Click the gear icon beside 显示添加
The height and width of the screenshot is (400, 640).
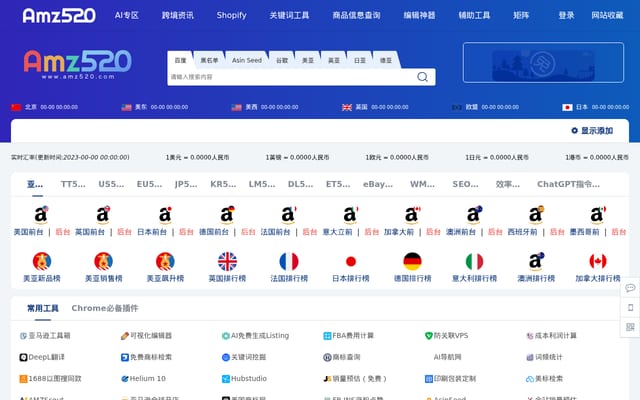[x=574, y=131]
